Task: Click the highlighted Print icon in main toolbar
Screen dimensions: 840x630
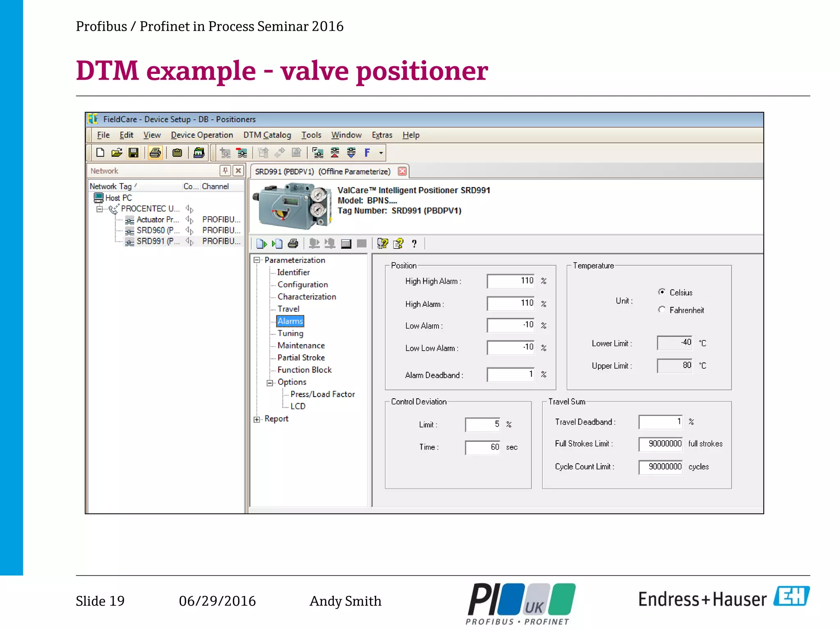Action: click(x=155, y=153)
